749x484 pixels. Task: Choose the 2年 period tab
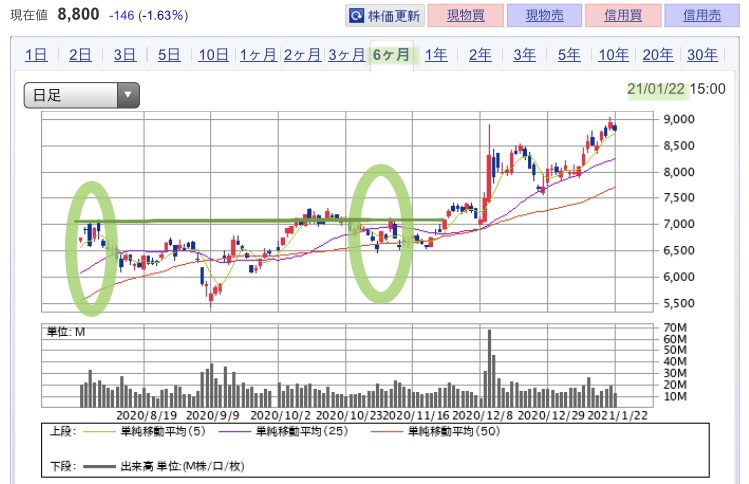pos(480,55)
